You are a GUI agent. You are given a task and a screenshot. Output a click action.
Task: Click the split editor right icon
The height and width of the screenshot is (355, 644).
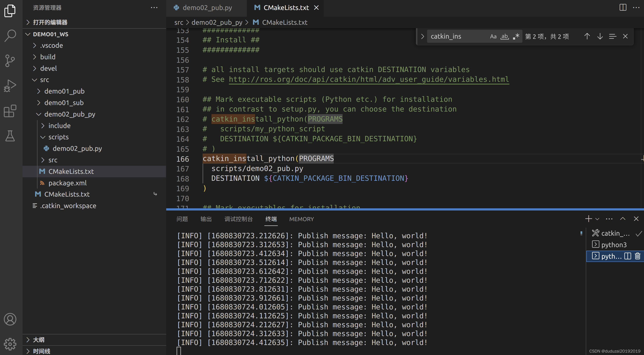coord(623,8)
